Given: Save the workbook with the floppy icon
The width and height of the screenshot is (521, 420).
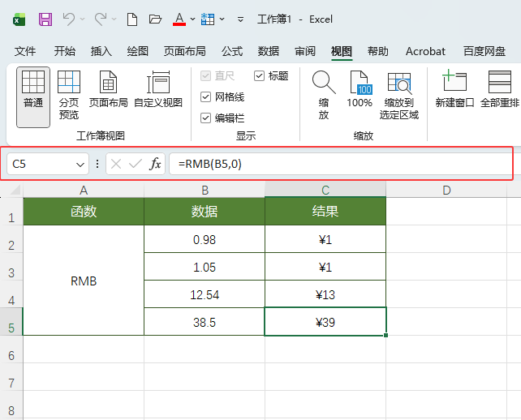Looking at the screenshot, I should (x=45, y=19).
